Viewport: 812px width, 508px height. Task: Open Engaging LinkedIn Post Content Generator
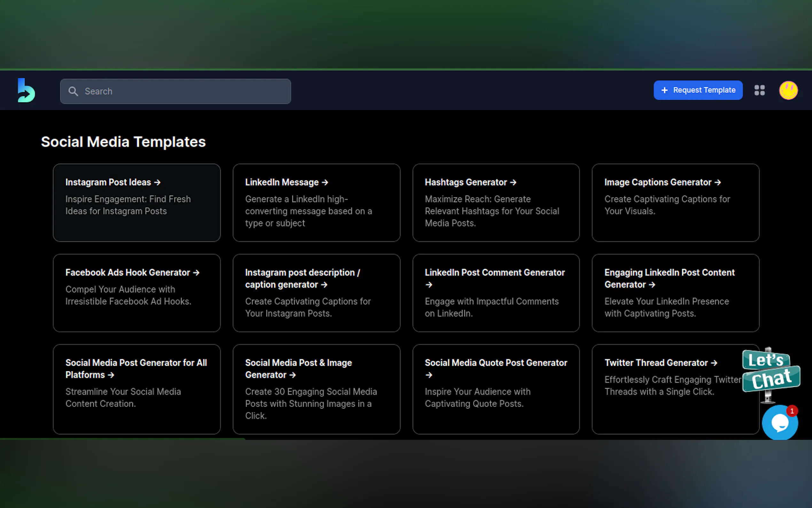pyautogui.click(x=675, y=293)
